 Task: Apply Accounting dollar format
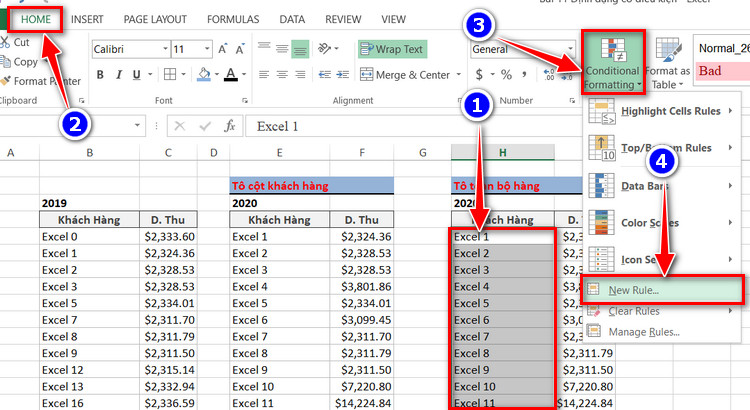[x=479, y=75]
